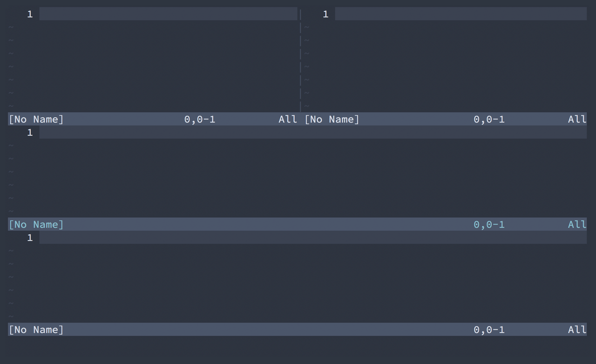
Task: Click the top-right pane's [No Name] status label
Action: tap(332, 119)
